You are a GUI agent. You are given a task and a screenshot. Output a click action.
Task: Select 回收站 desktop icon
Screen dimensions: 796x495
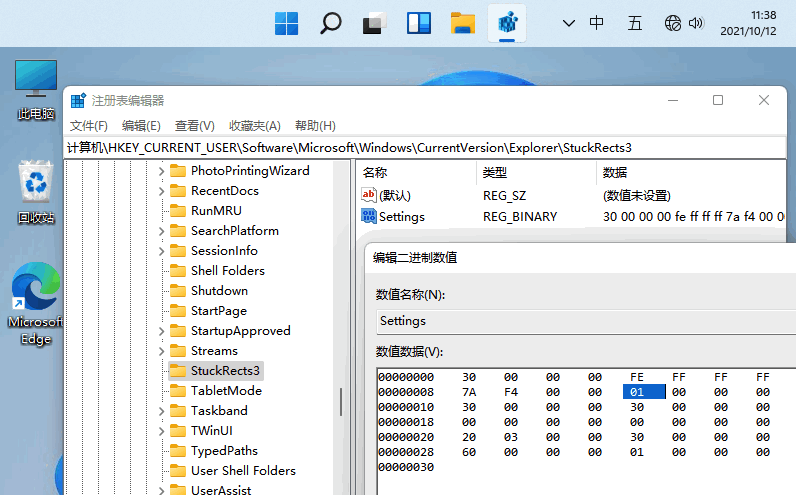pos(36,192)
